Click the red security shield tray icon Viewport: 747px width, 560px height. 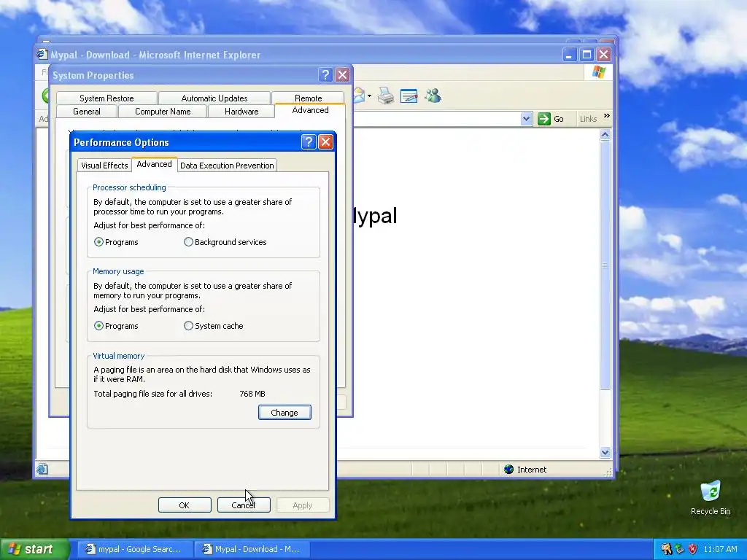tap(693, 549)
